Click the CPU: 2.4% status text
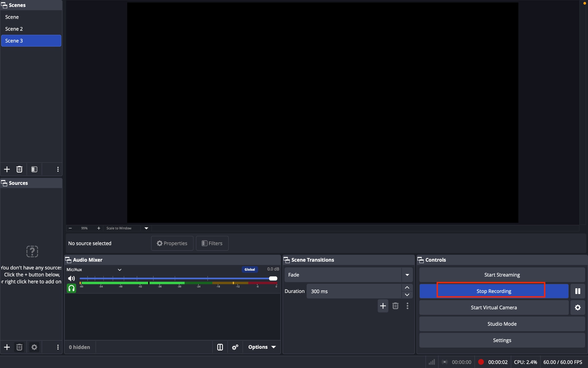588x368 pixels. tap(525, 362)
